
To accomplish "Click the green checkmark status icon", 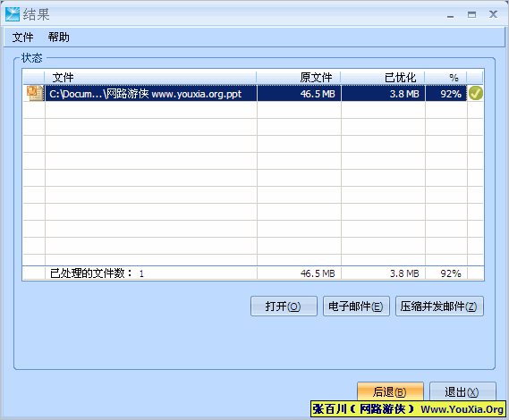I will (476, 94).
